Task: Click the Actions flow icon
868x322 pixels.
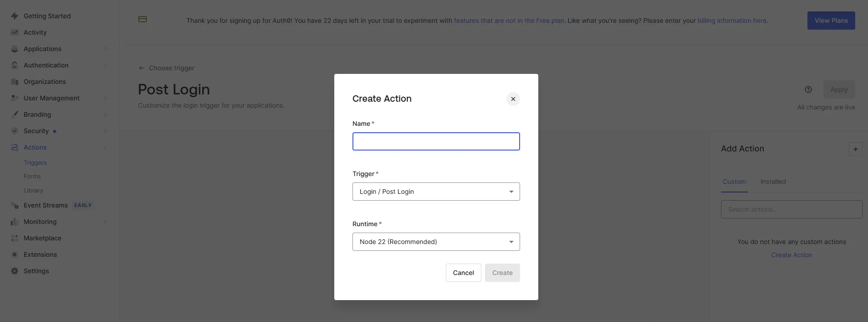Action: point(15,147)
